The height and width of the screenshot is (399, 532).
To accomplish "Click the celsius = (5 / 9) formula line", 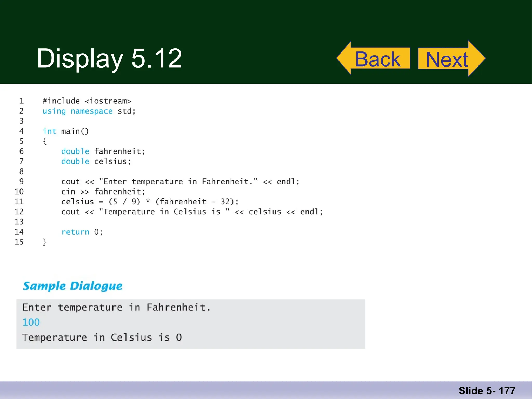I will (150, 202).
